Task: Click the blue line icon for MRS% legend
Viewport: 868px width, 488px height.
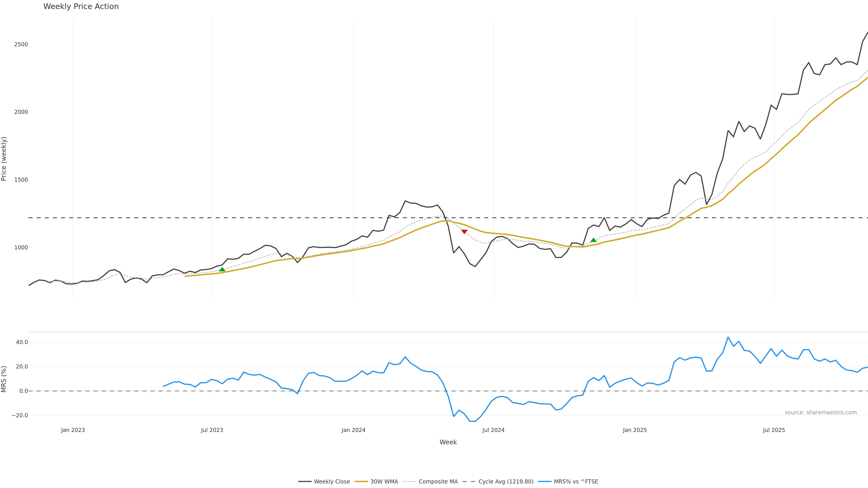Action: pos(545,482)
